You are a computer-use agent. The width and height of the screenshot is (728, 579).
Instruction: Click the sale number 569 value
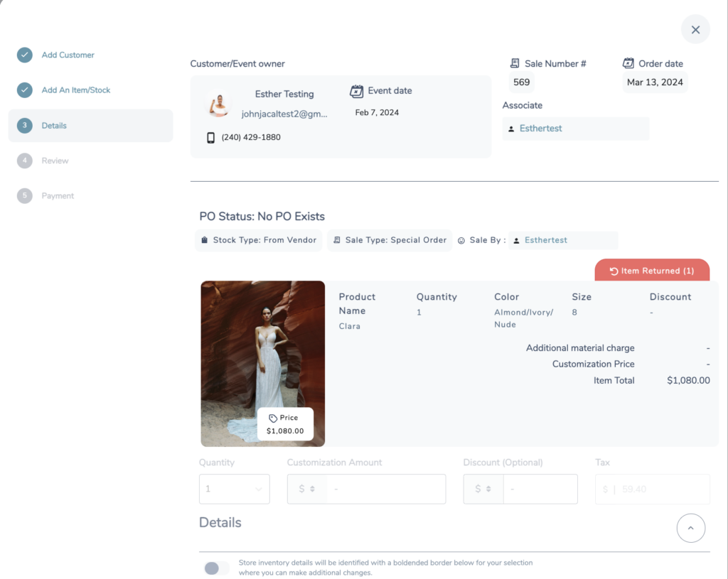pos(521,82)
